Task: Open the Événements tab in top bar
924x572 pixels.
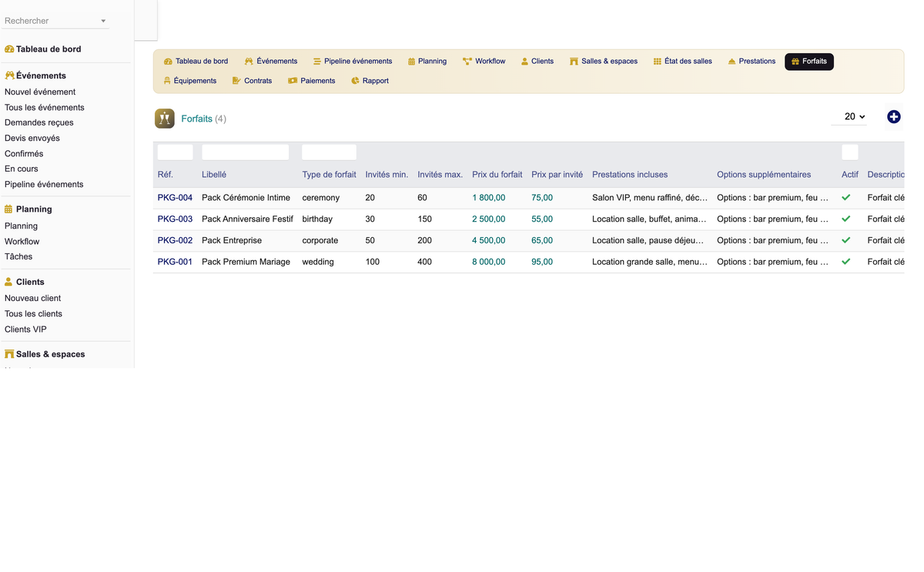Action: point(271,62)
